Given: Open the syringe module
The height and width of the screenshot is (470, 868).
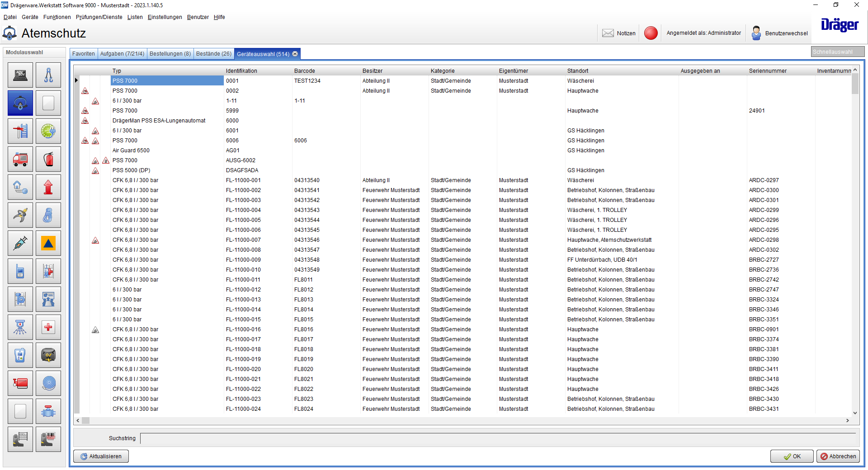Looking at the screenshot, I should point(20,243).
